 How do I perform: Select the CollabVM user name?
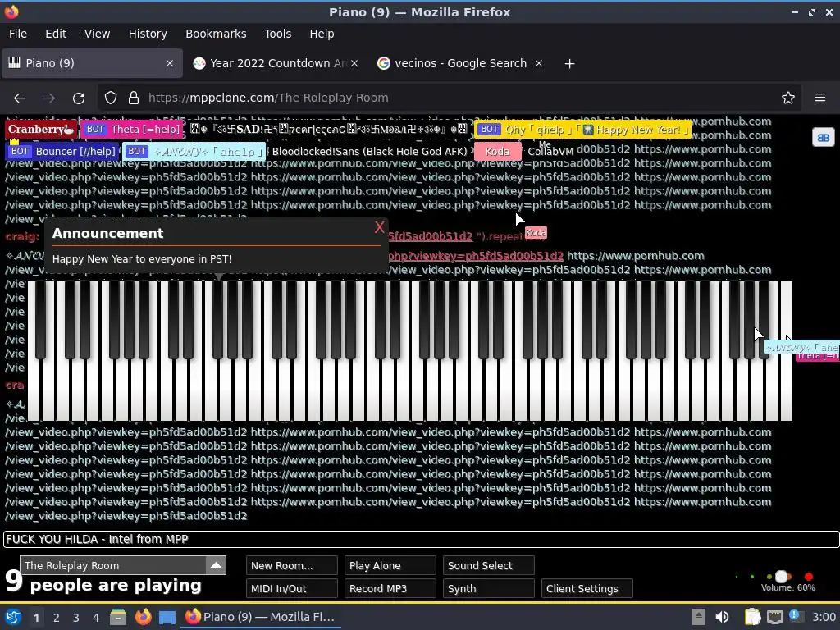(x=550, y=152)
